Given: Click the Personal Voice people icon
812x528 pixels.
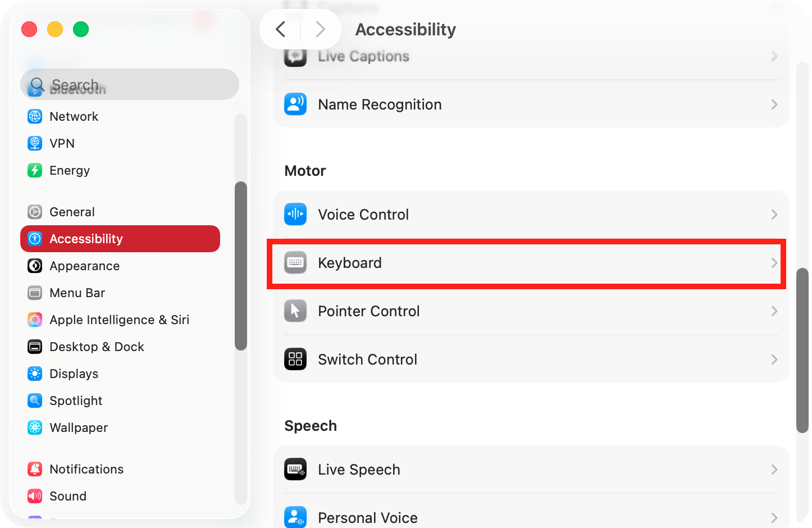Looking at the screenshot, I should 295,517.
